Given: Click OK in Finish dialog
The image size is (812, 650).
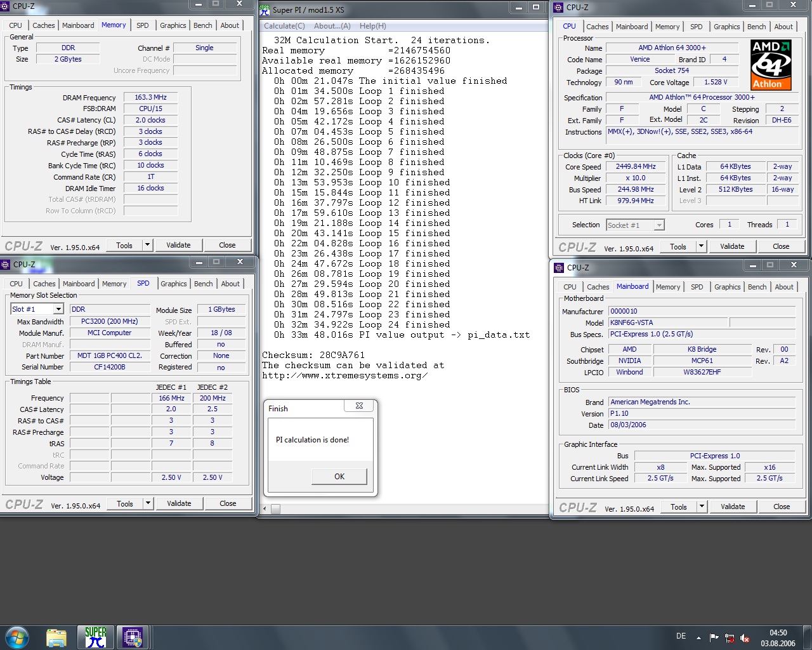Looking at the screenshot, I should coord(339,477).
